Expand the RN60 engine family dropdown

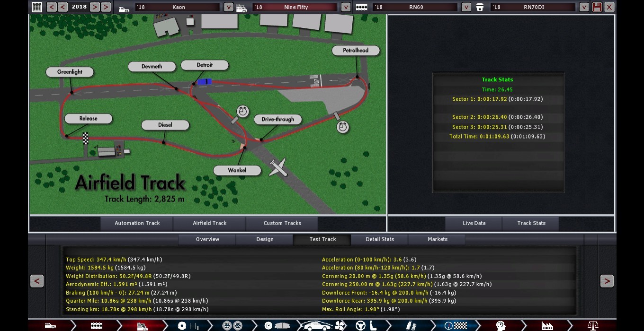pyautogui.click(x=466, y=7)
